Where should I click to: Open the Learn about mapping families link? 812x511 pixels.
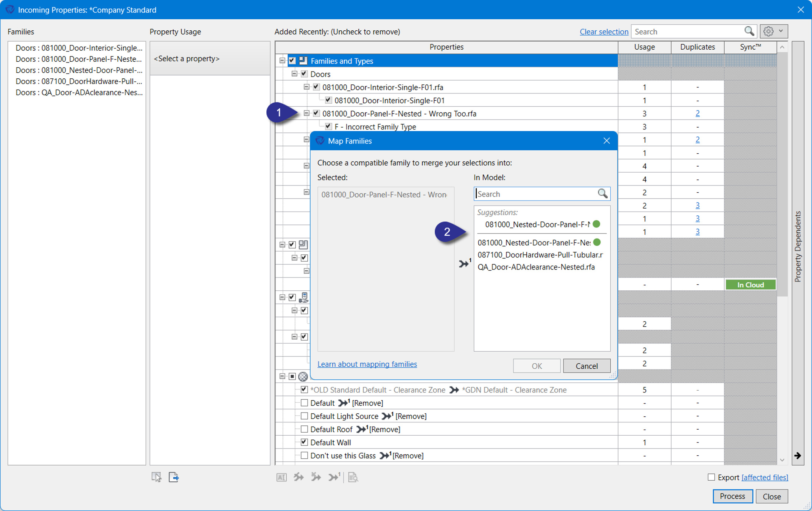click(x=367, y=364)
